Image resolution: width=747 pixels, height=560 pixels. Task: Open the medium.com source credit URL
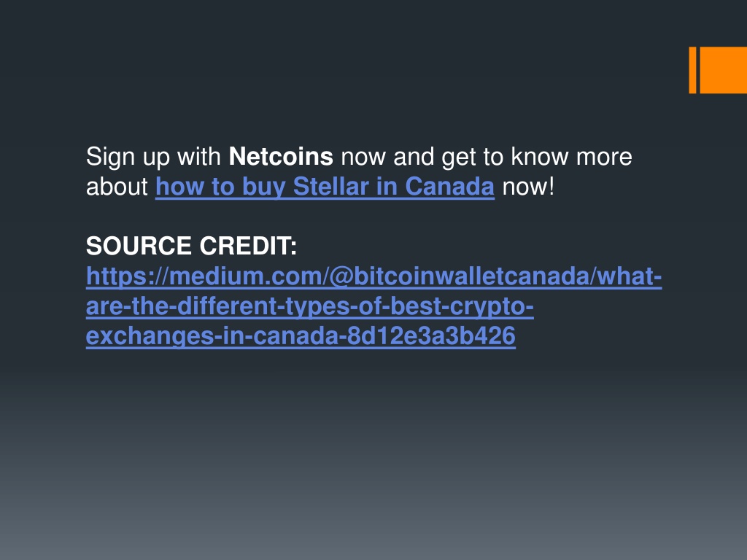374,276
